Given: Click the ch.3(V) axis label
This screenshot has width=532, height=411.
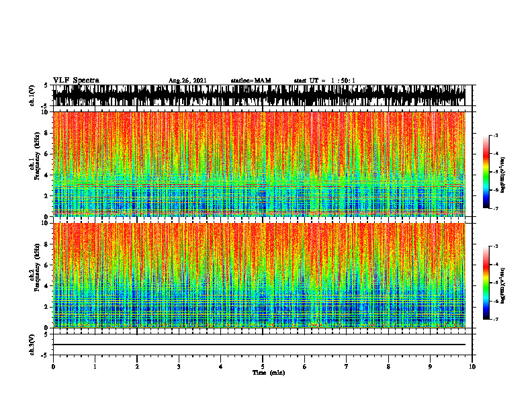Looking at the screenshot, I should point(32,345).
